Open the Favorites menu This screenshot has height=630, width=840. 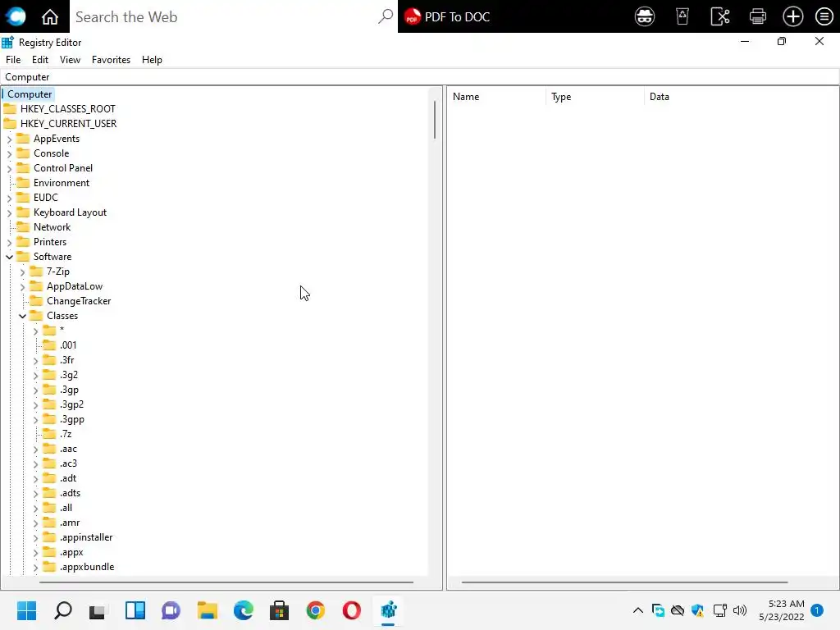tap(111, 59)
